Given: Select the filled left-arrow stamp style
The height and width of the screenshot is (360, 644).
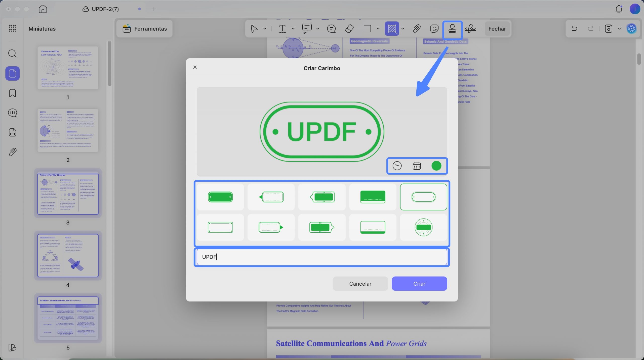Looking at the screenshot, I should [322, 197].
